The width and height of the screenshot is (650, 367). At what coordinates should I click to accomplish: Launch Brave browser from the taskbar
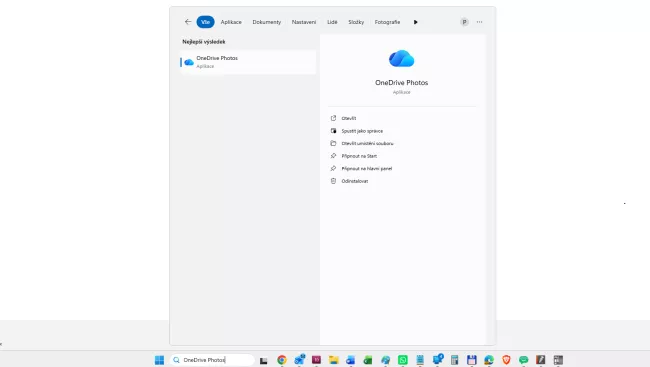pos(506,360)
